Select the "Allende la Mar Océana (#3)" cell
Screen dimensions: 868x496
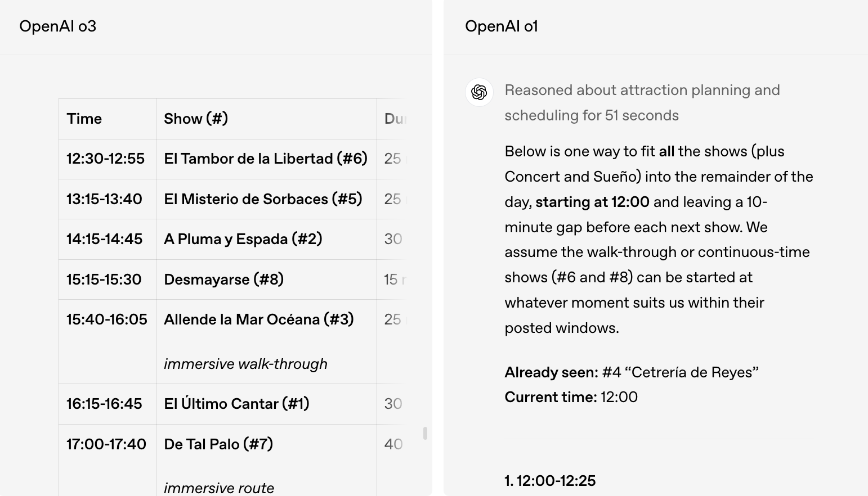[x=259, y=319]
